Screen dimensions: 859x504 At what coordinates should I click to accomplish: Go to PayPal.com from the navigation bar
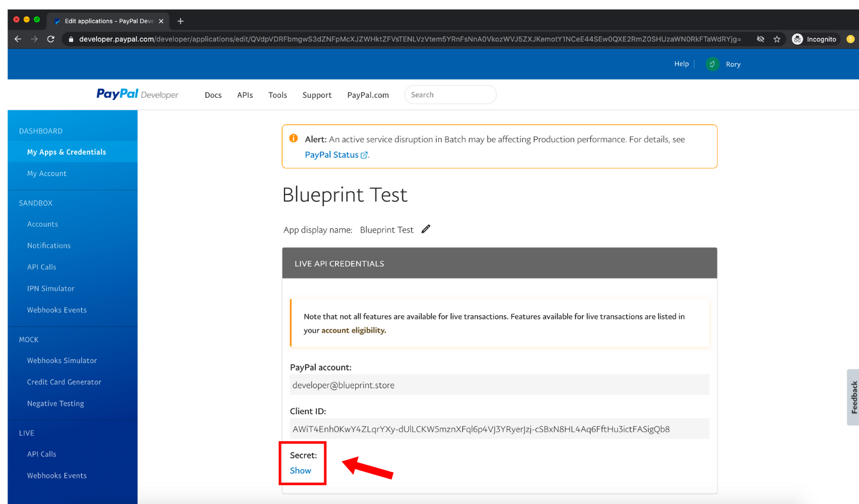368,95
